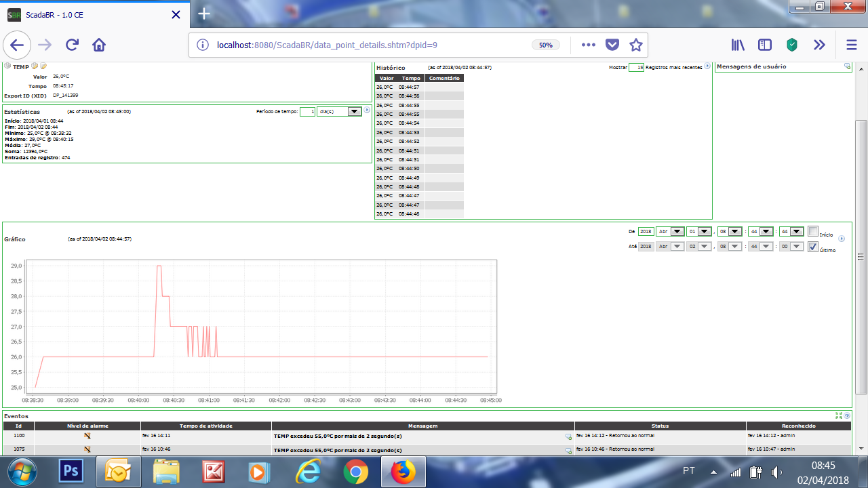This screenshot has height=488, width=868.
Task: Click the Retornou ao normal status link
Action: [616, 436]
